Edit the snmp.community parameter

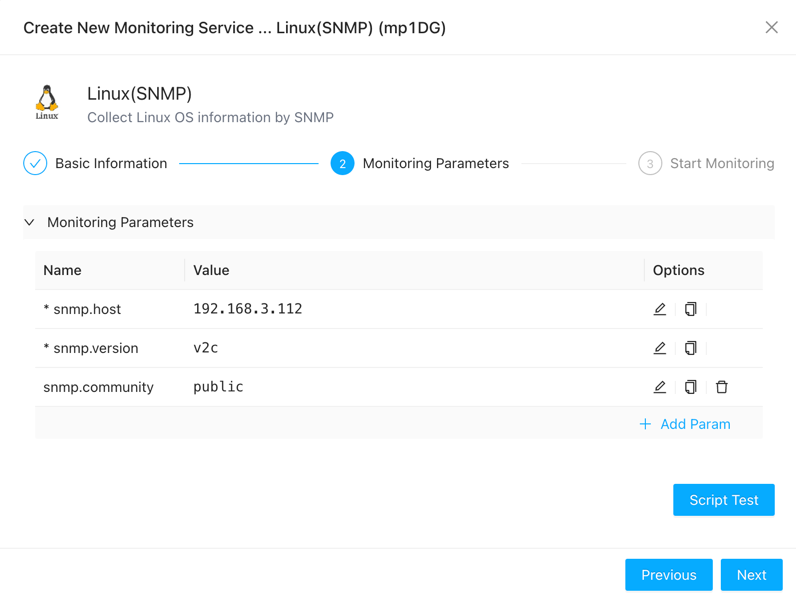pyautogui.click(x=660, y=387)
